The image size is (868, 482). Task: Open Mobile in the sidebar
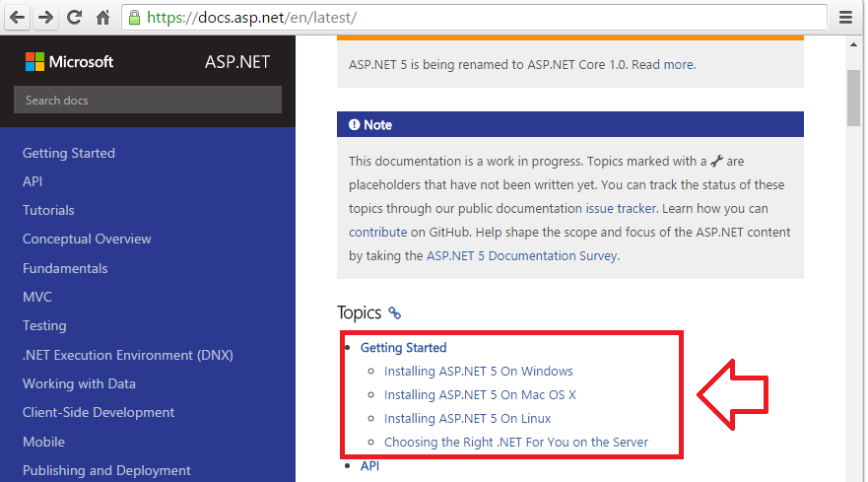tap(43, 442)
